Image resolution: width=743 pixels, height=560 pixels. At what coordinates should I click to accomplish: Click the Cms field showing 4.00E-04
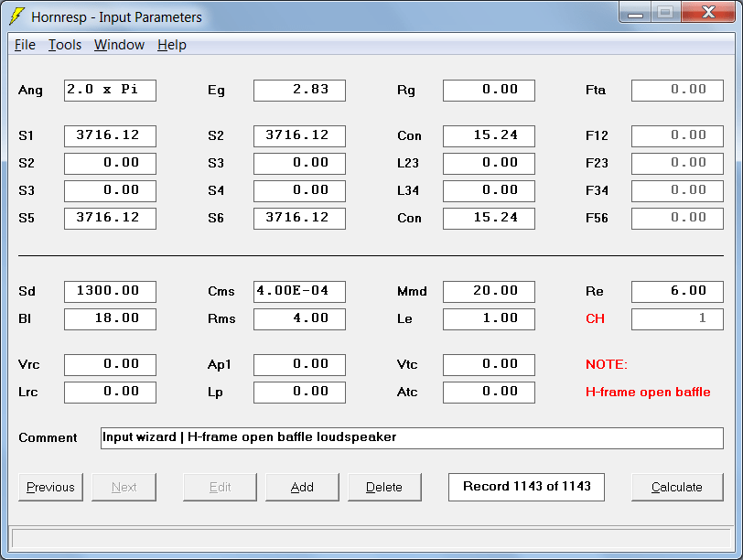(299, 291)
